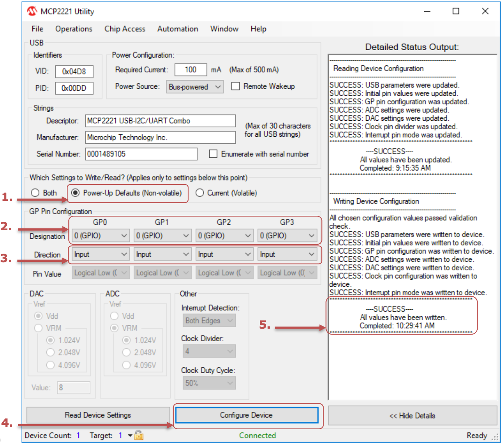504x446 pixels.
Task: Select the Current (Volatile) radio button
Action: click(x=226, y=193)
